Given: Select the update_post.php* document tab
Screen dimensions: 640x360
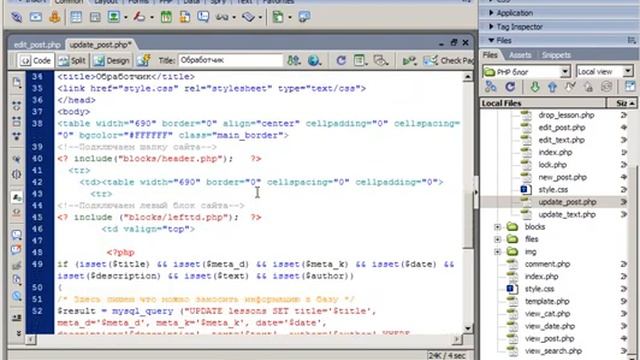Looking at the screenshot, I should click(100, 45).
